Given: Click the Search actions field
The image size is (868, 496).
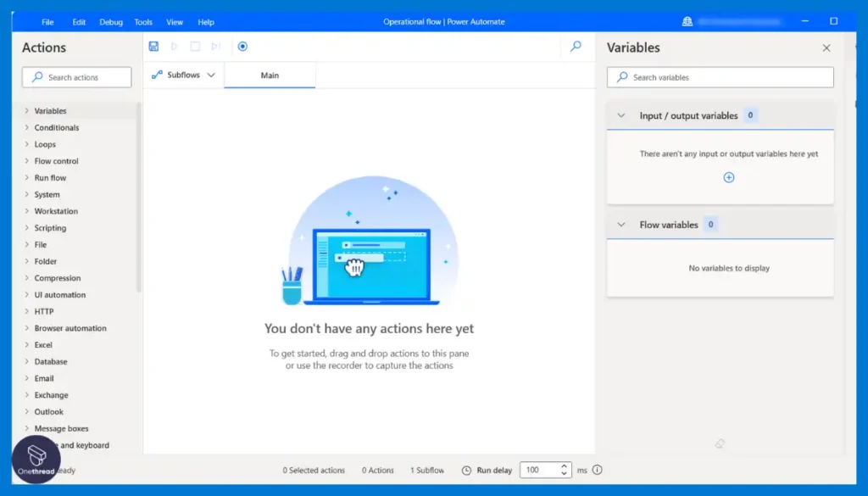Looking at the screenshot, I should [x=77, y=77].
